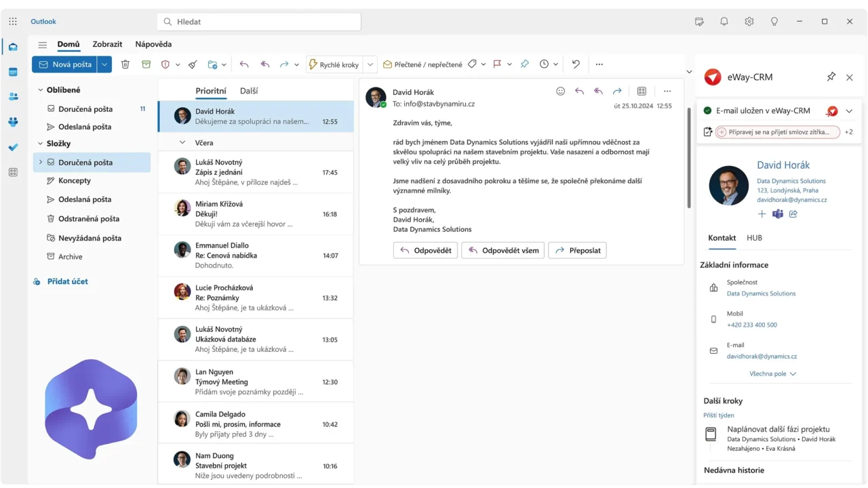The image size is (868, 488).
Task: Open the To Do checkmark app
Action: coord(13,147)
